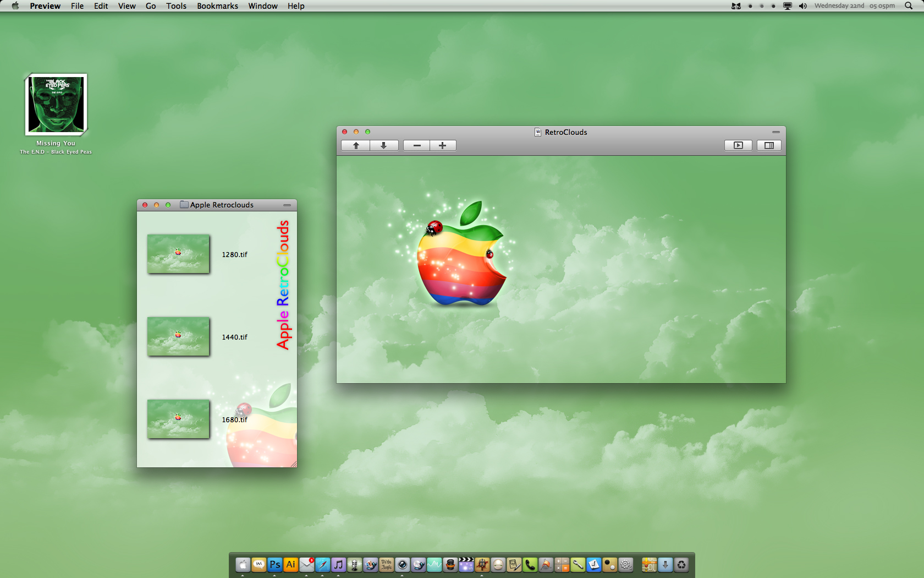Open the Help menu

click(x=296, y=6)
